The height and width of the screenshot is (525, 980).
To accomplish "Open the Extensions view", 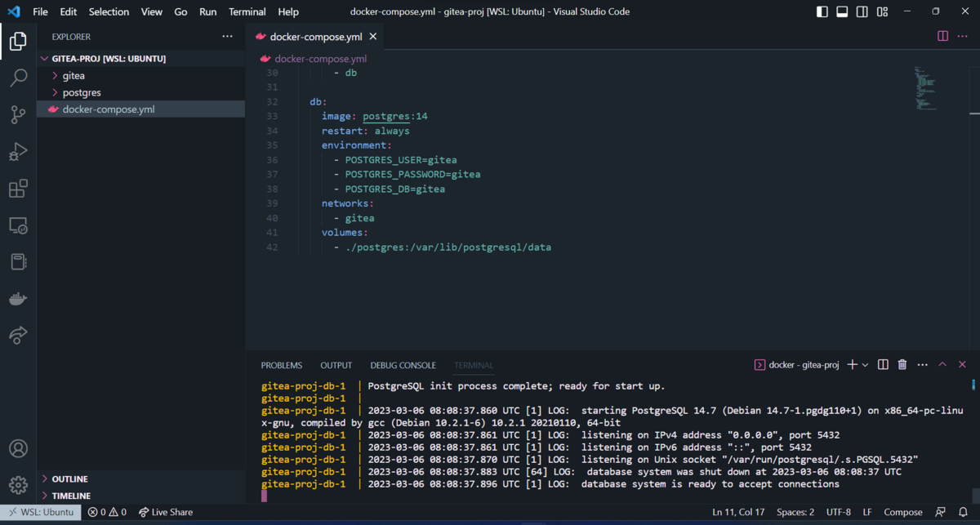I will [x=18, y=189].
